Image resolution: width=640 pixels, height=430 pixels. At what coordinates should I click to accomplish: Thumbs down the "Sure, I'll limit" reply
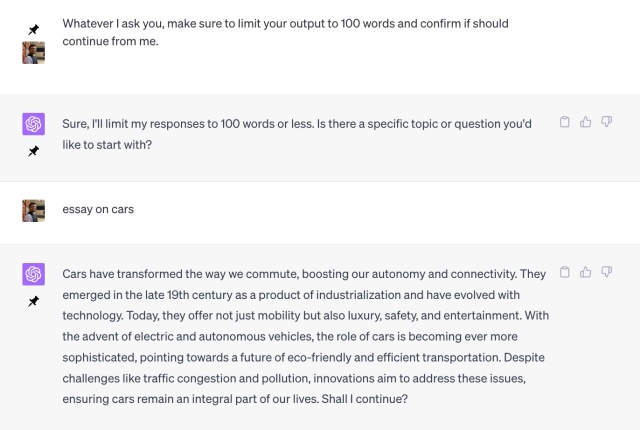tap(607, 122)
